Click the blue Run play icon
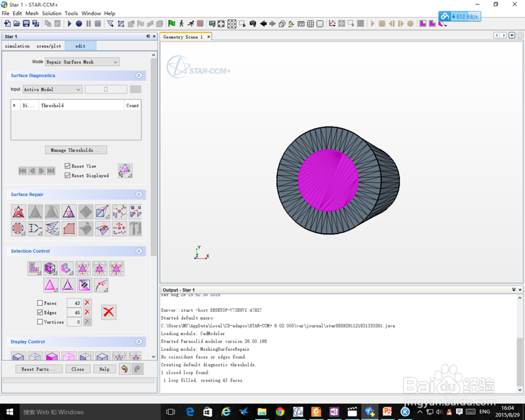 (70, 24)
